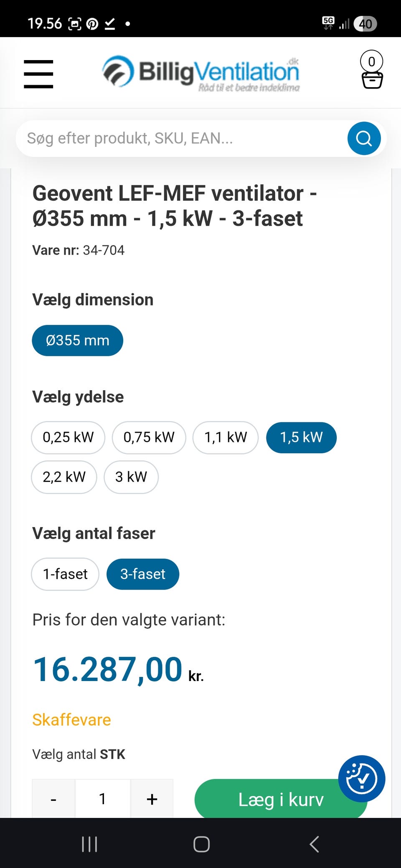Choose the 0,25 kW option

click(68, 437)
